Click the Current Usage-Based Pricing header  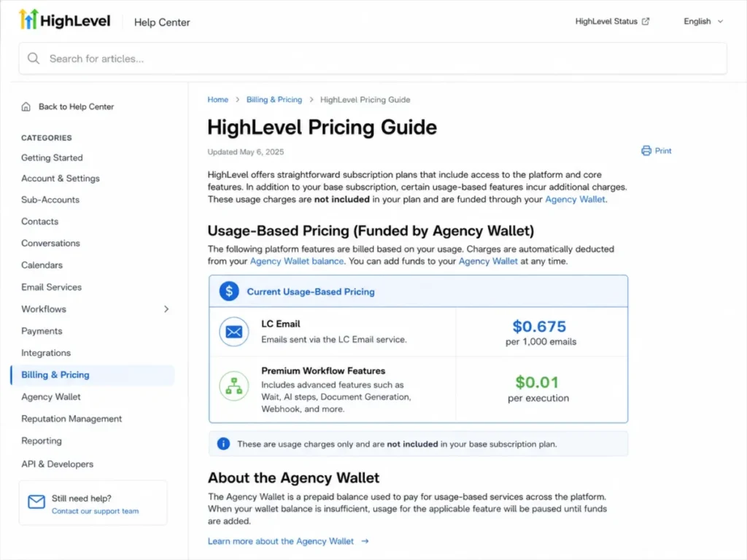pyautogui.click(x=311, y=292)
